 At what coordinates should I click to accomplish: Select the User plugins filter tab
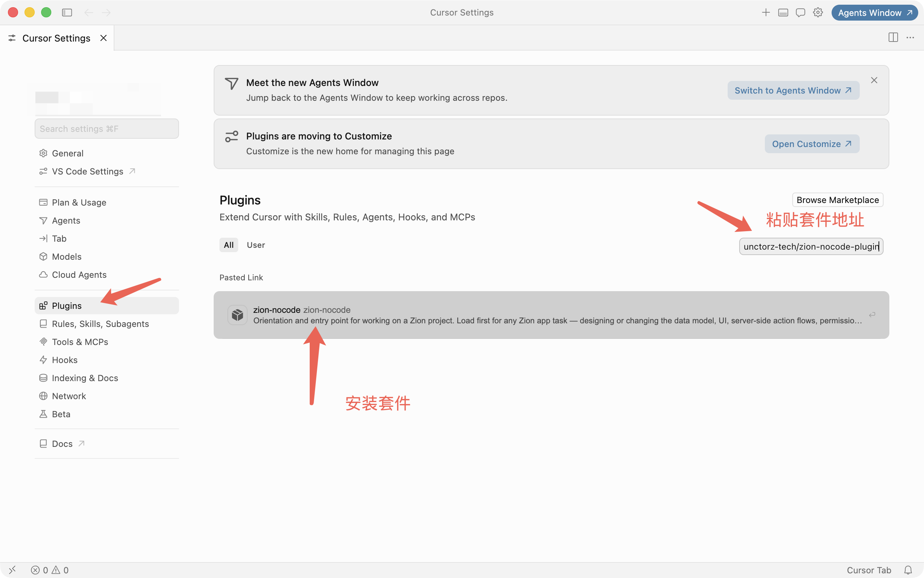256,245
